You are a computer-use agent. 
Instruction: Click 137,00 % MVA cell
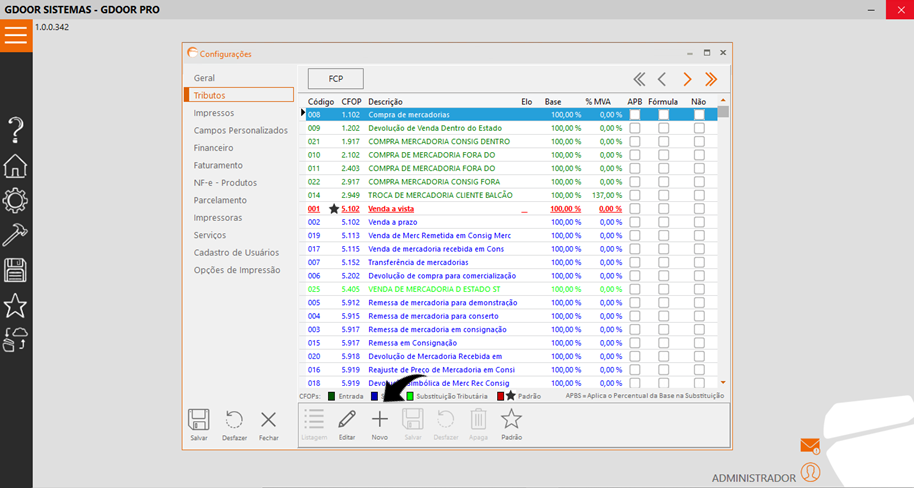(x=607, y=195)
